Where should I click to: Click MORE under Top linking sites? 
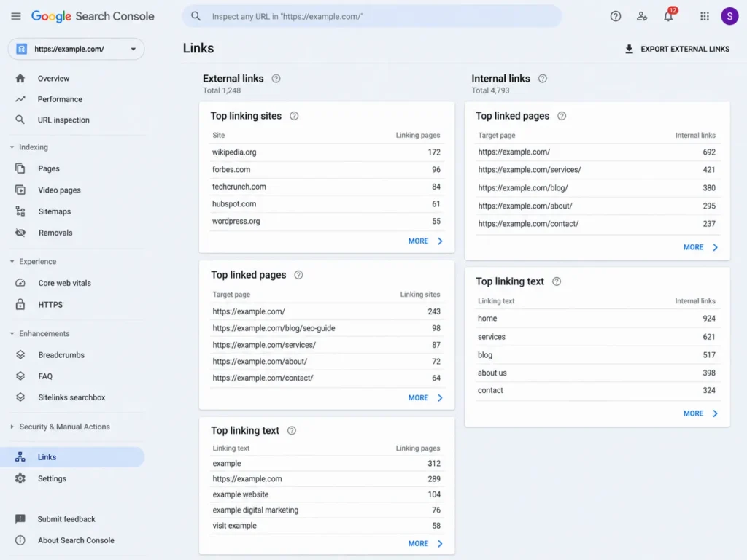(x=425, y=241)
